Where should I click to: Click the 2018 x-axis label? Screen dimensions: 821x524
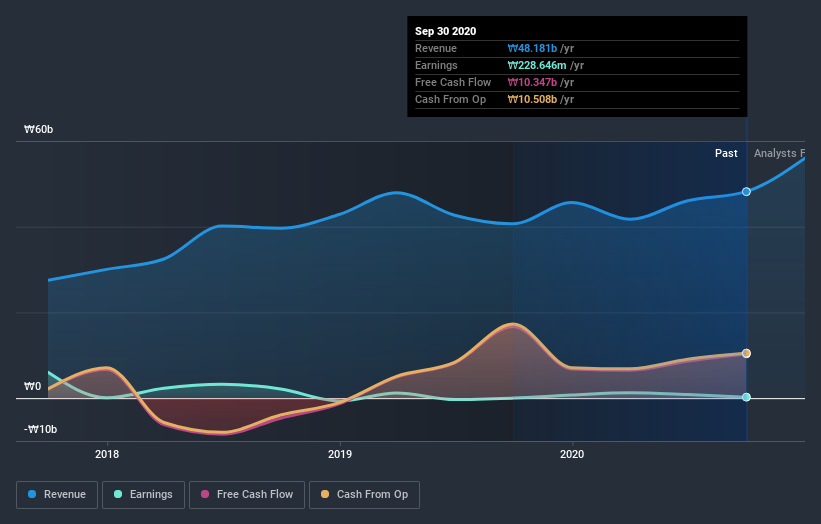click(107, 454)
